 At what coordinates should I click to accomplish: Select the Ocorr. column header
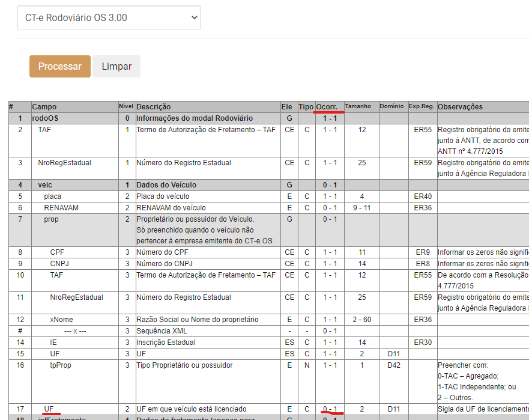326,107
